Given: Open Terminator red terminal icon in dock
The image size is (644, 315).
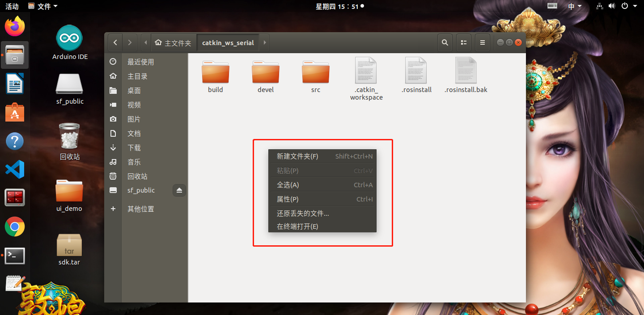Looking at the screenshot, I should 15,198.
